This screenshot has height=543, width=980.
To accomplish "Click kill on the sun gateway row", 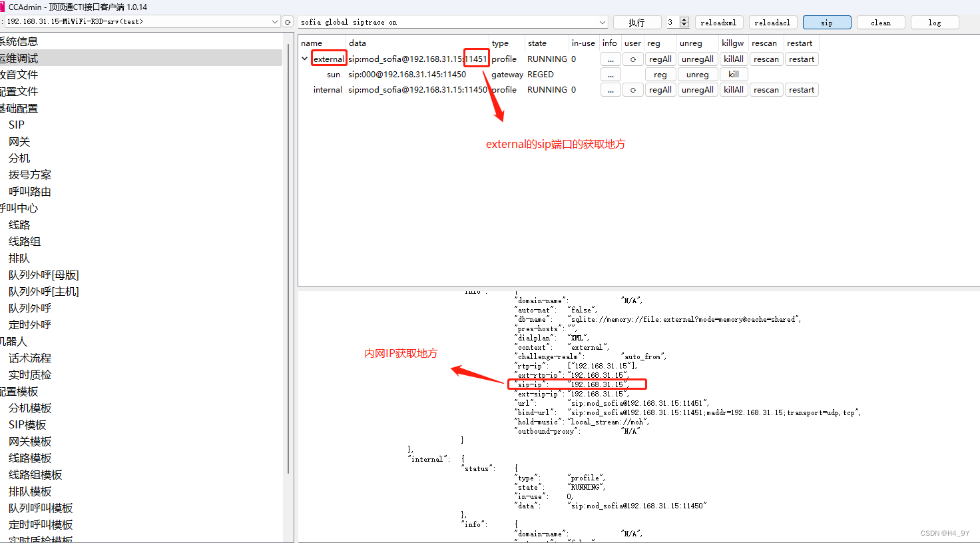I will pos(734,75).
